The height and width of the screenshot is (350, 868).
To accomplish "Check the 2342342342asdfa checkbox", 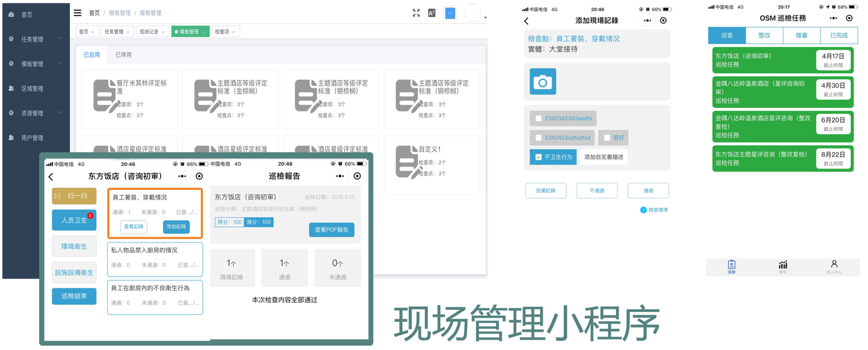I will click(x=538, y=118).
